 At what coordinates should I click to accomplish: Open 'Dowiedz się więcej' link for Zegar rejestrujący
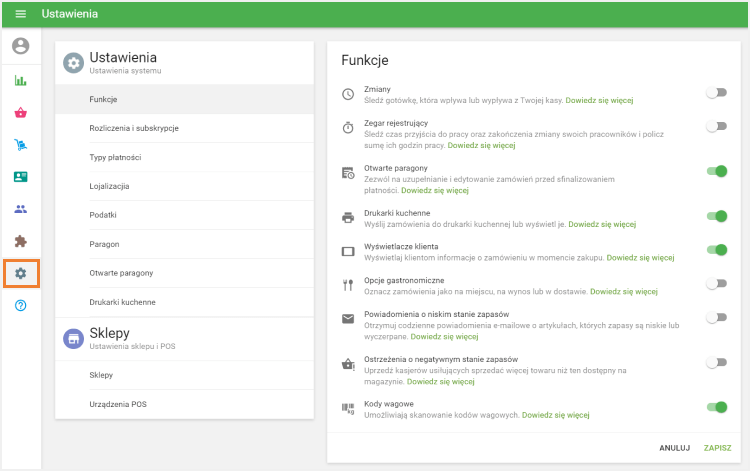tap(481, 145)
